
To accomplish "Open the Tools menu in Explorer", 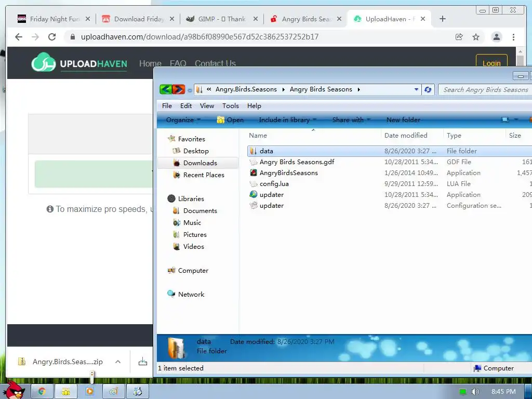I will point(231,106).
